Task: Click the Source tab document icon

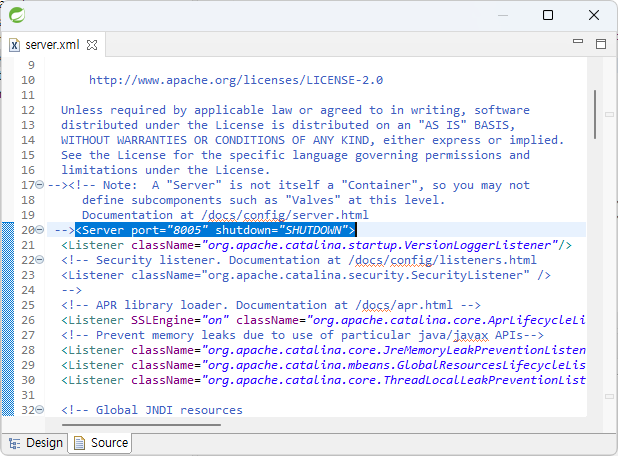Action: point(80,443)
